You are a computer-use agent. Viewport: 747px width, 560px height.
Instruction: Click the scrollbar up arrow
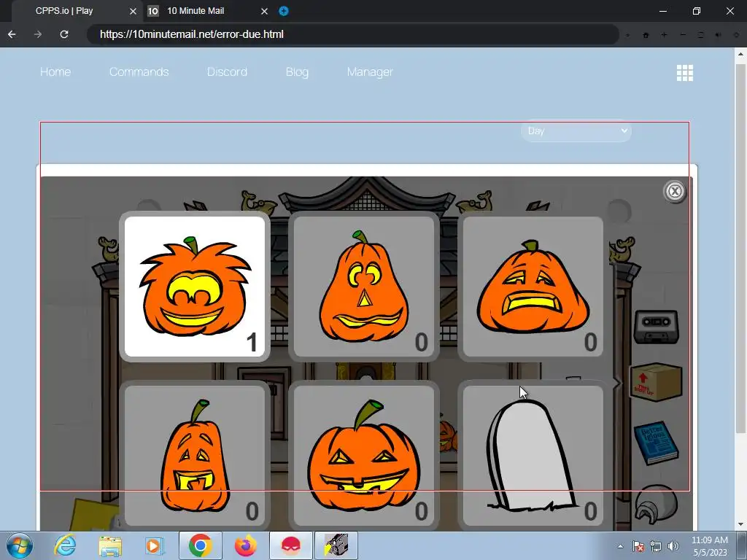(740, 54)
